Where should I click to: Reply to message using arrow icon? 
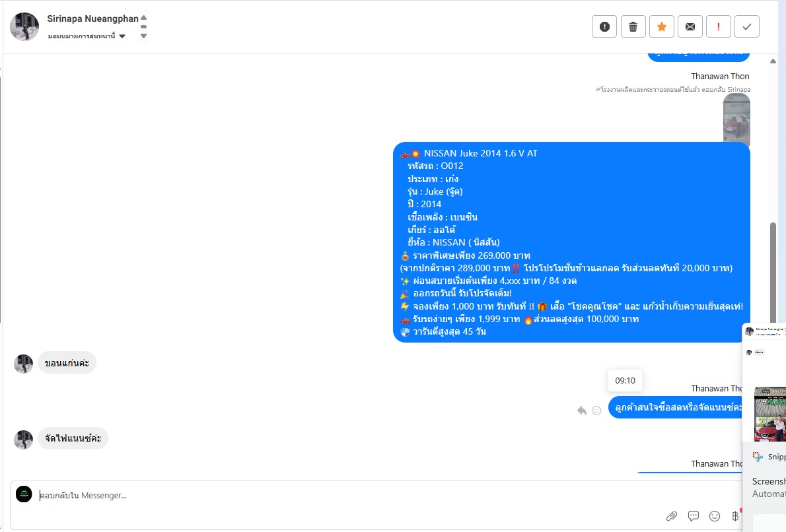pyautogui.click(x=581, y=411)
